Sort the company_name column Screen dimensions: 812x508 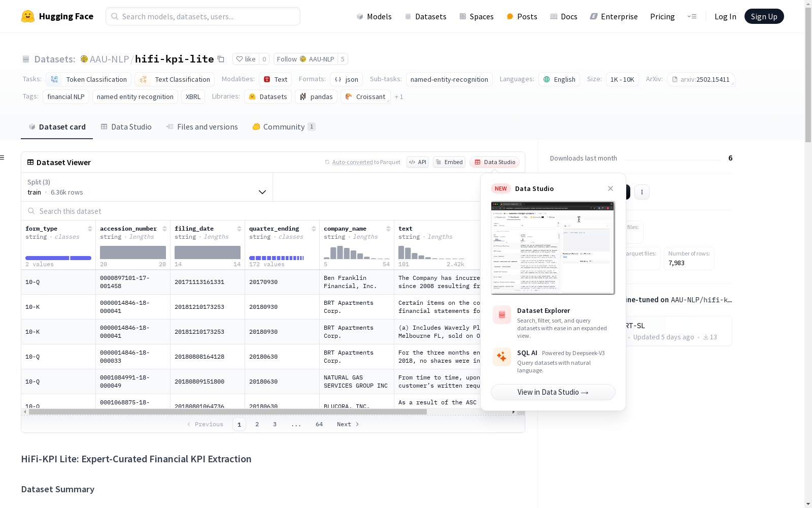point(388,229)
